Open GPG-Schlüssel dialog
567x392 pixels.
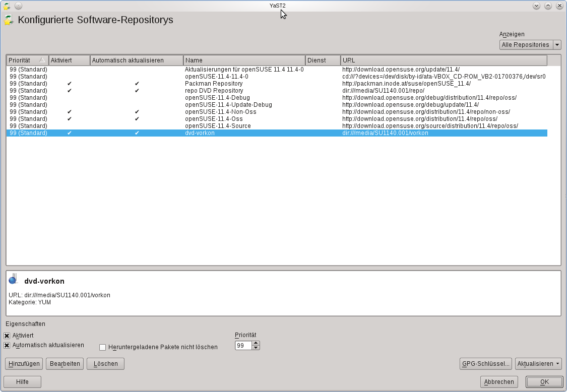click(x=486, y=364)
